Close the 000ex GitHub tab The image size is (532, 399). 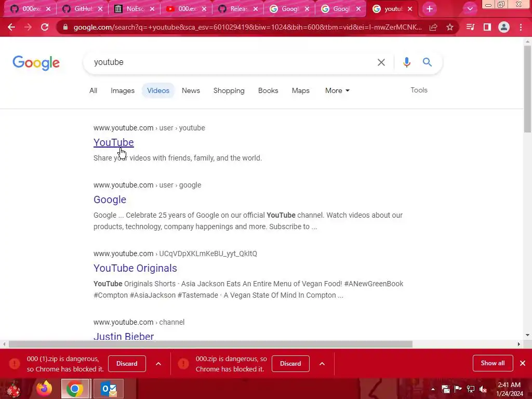(x=48, y=9)
